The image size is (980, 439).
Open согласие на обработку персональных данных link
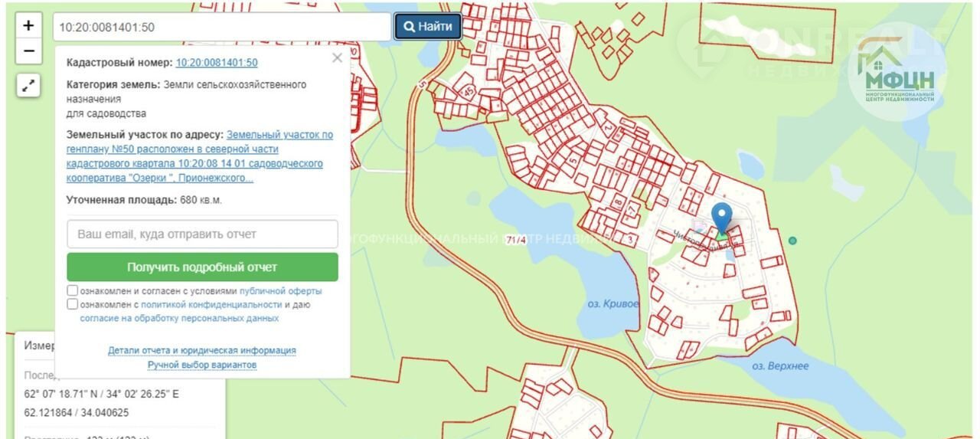[179, 318]
